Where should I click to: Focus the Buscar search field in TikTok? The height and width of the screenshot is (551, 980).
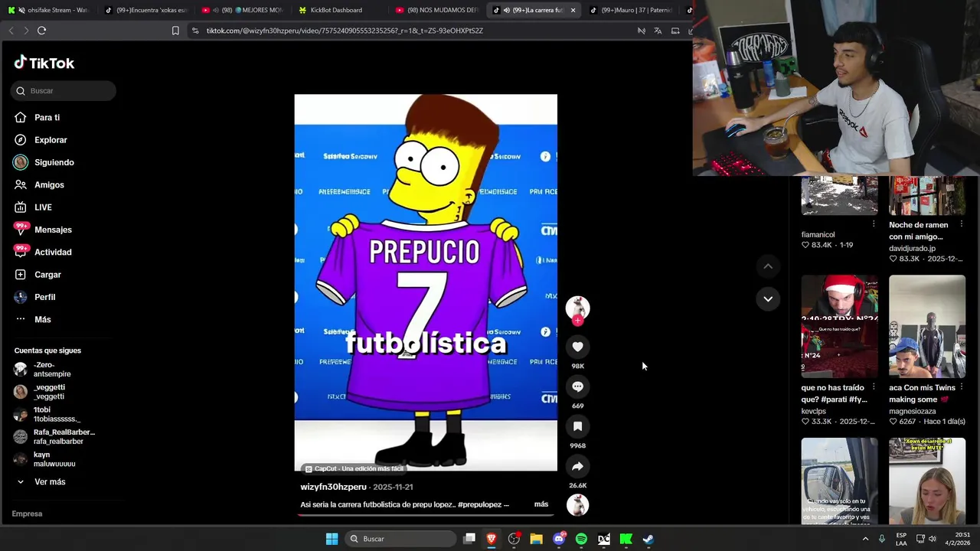(64, 91)
